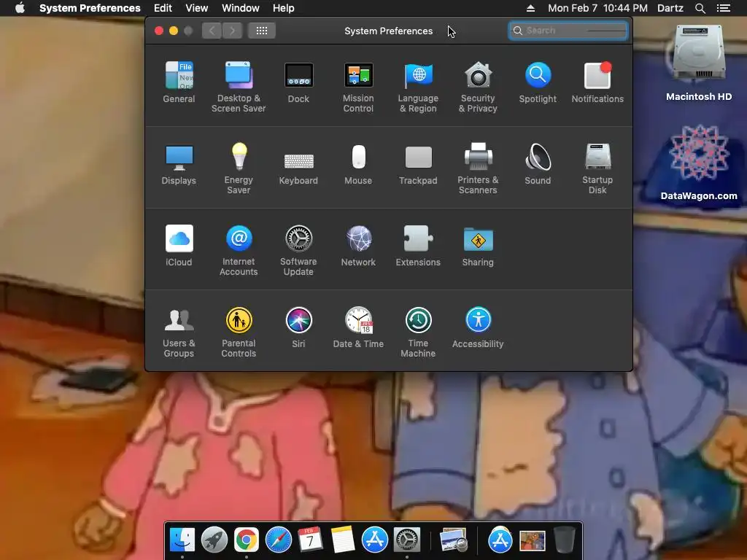
Task: Click the Spotlight search menu bar icon
Action: click(700, 8)
